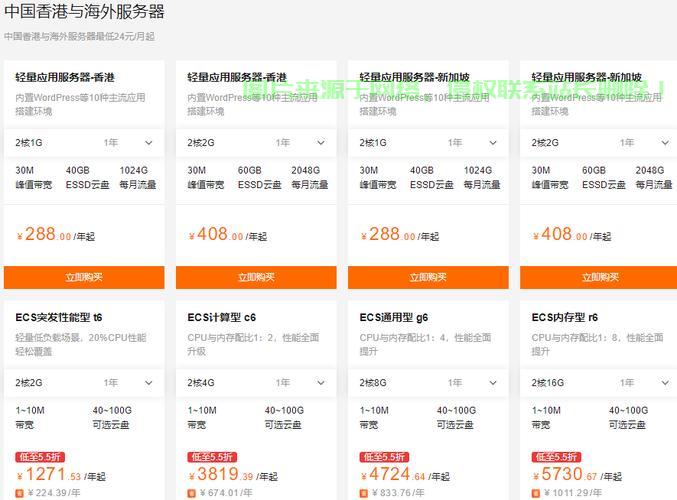
Task: Click 40~100G 可选云盘 on ECS r6 card
Action: click(628, 418)
